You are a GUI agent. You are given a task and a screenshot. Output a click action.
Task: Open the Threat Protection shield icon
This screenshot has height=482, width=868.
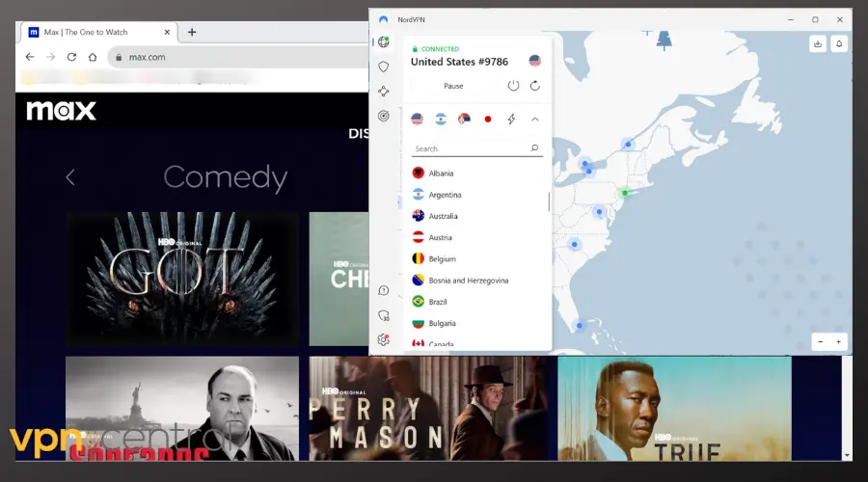(x=384, y=67)
